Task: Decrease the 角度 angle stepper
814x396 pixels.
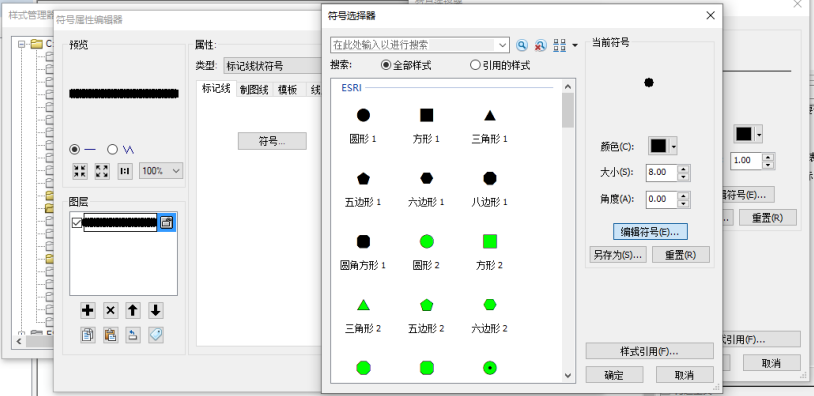Action: click(684, 203)
